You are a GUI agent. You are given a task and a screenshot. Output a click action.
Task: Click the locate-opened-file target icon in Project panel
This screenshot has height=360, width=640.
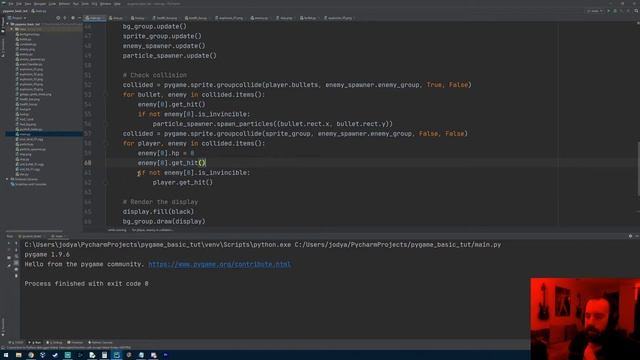pyautogui.click(x=58, y=18)
